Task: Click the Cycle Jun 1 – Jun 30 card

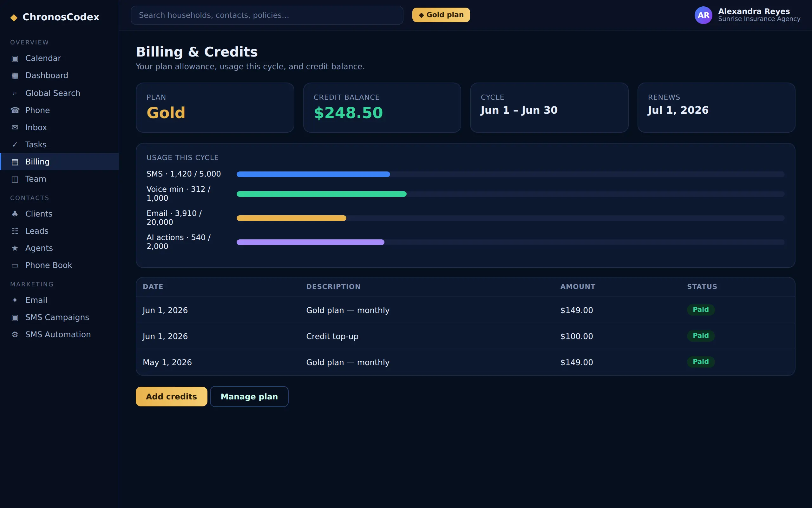Action: (549, 108)
